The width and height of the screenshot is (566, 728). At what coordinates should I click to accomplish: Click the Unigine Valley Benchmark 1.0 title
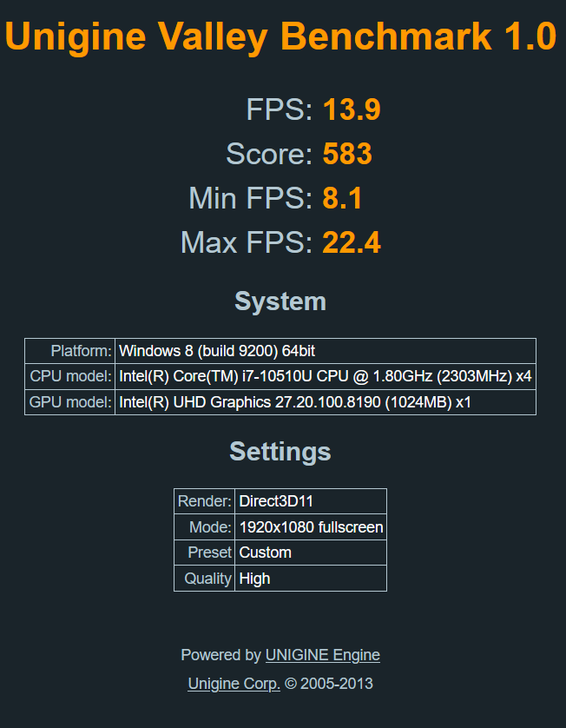(280, 36)
